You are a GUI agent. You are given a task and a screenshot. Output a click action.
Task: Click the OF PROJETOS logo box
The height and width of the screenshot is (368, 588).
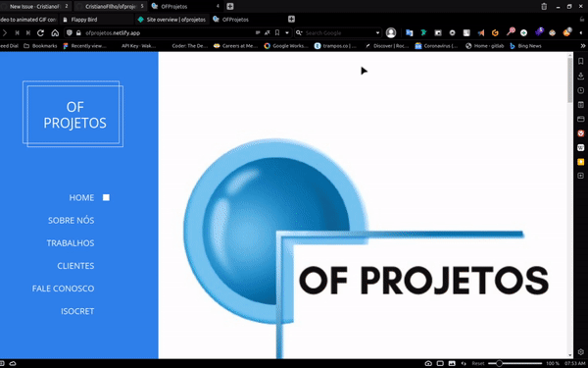pyautogui.click(x=73, y=114)
